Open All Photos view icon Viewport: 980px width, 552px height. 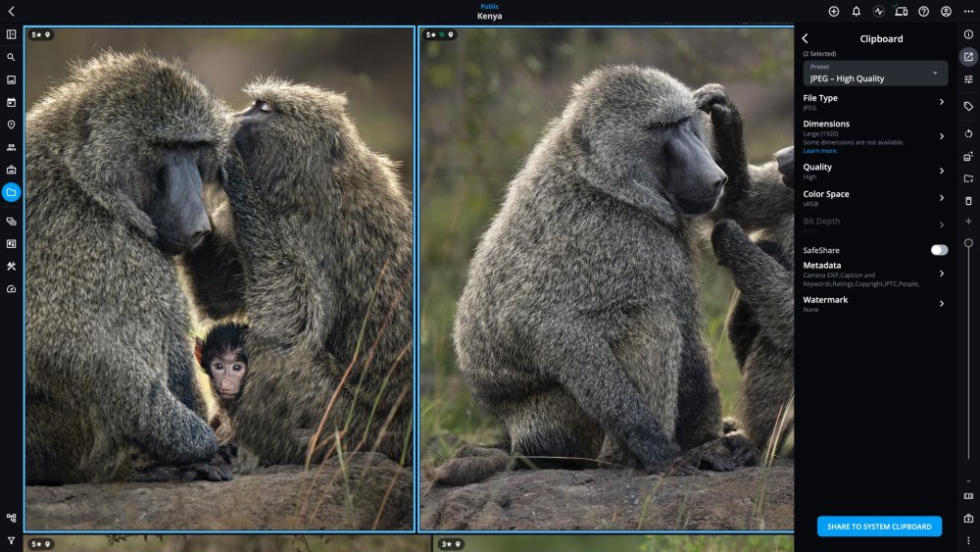click(11, 79)
